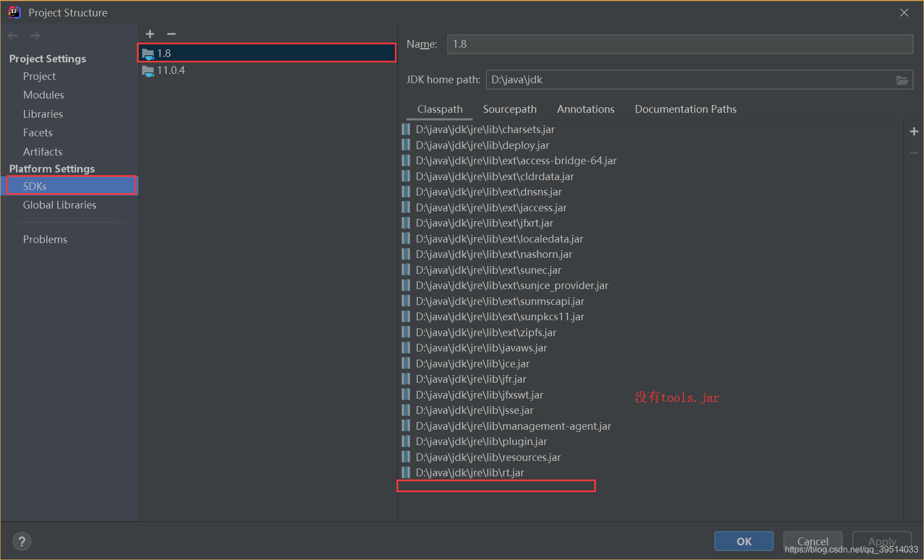
Task: Go back with the left arrow
Action: click(x=13, y=36)
